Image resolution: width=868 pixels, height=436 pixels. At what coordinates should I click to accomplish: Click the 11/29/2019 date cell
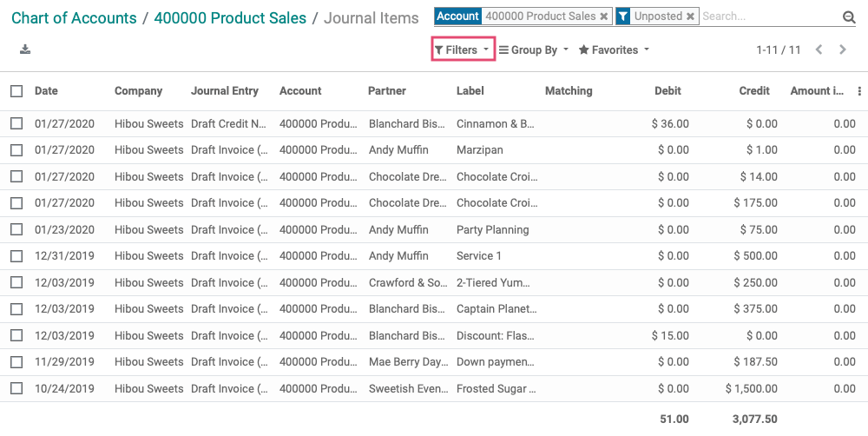64,362
